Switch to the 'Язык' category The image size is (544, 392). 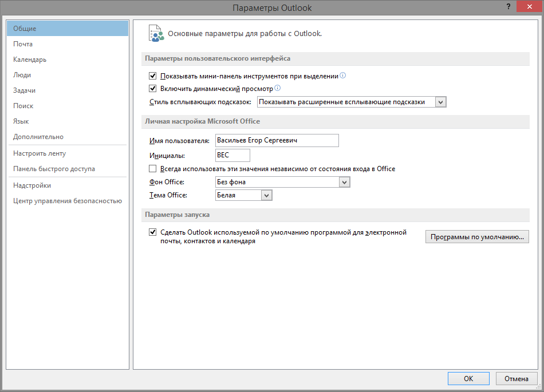(68, 121)
